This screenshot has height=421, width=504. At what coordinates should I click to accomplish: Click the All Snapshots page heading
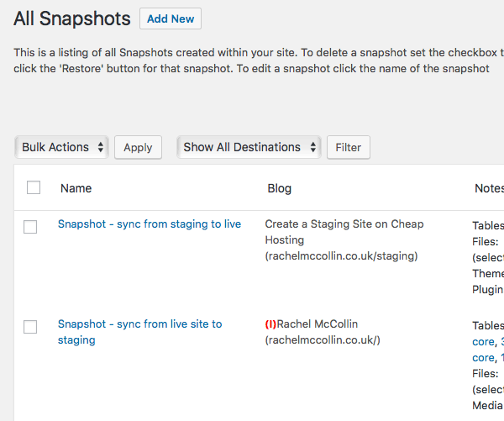[72, 18]
